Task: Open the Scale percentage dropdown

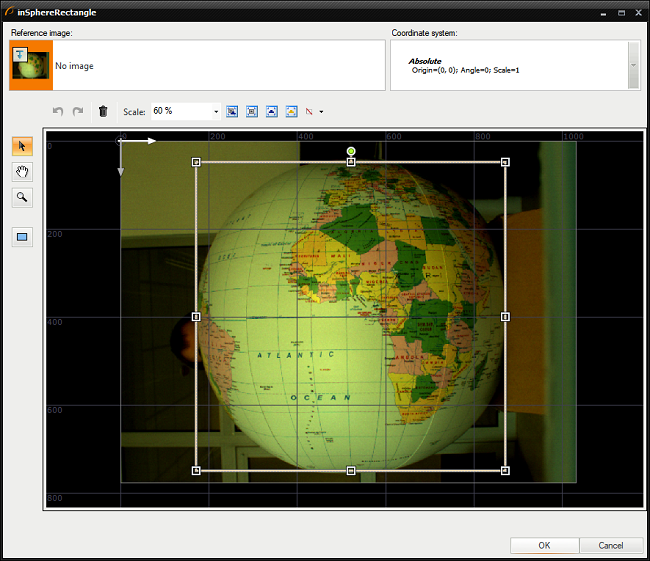Action: click(216, 111)
